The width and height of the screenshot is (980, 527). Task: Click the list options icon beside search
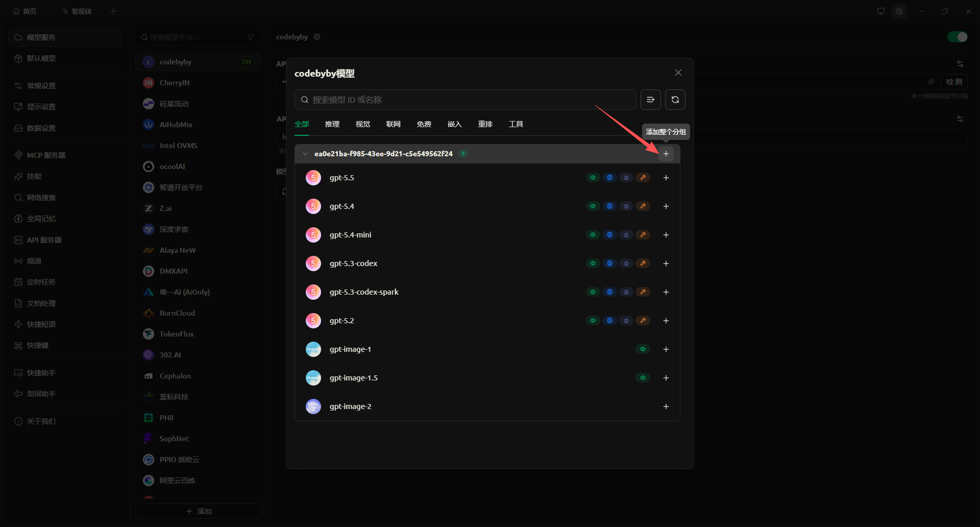pyautogui.click(x=650, y=100)
